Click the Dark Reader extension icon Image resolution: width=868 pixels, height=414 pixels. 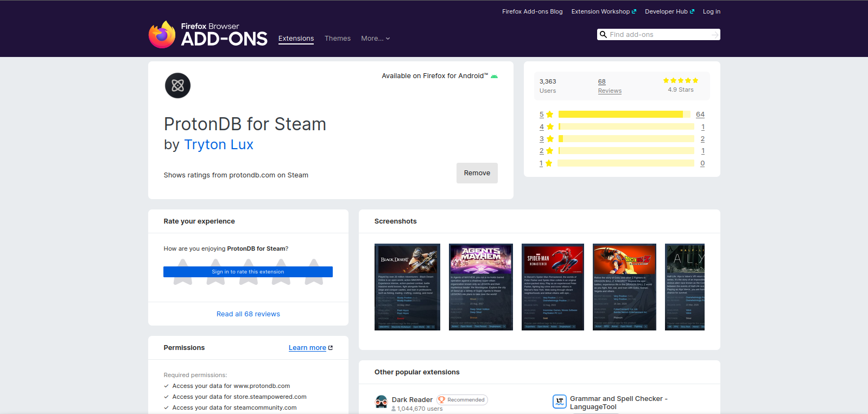click(381, 402)
